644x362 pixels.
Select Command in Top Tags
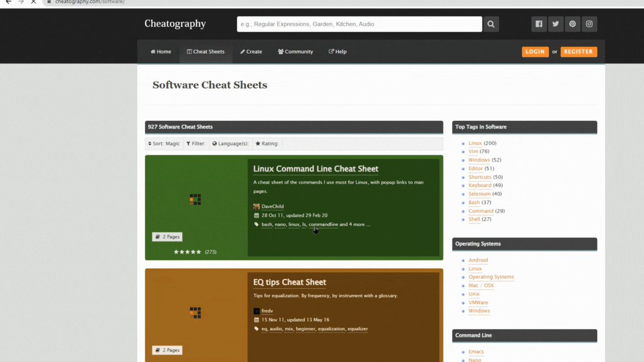pos(481,211)
